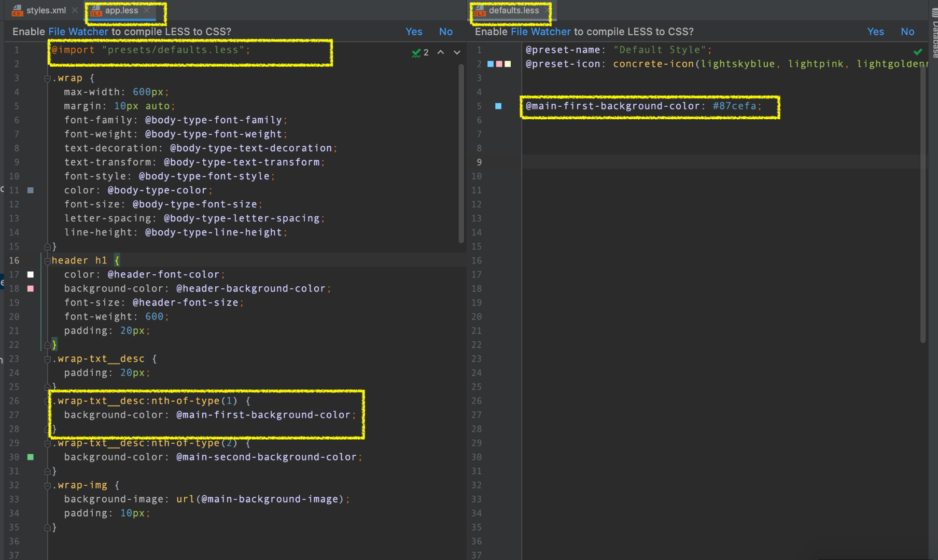Collapse the .wrap-img rule block
The image size is (938, 560).
(47, 485)
